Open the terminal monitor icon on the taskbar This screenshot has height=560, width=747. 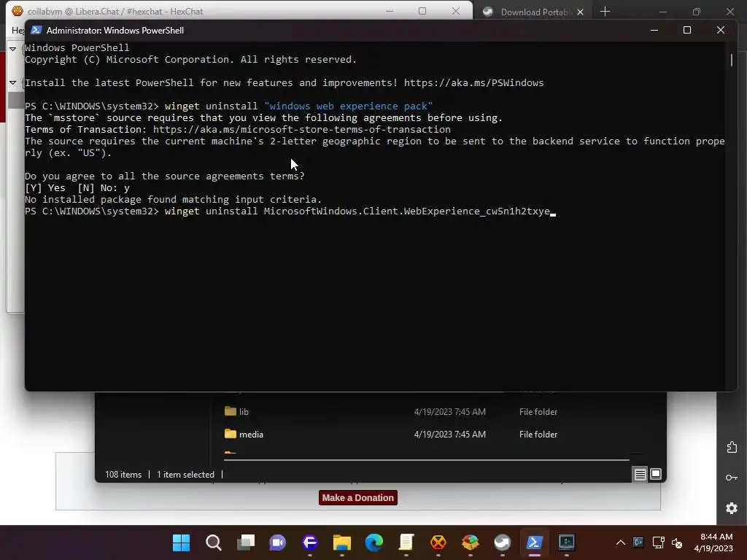pyautogui.click(x=566, y=542)
